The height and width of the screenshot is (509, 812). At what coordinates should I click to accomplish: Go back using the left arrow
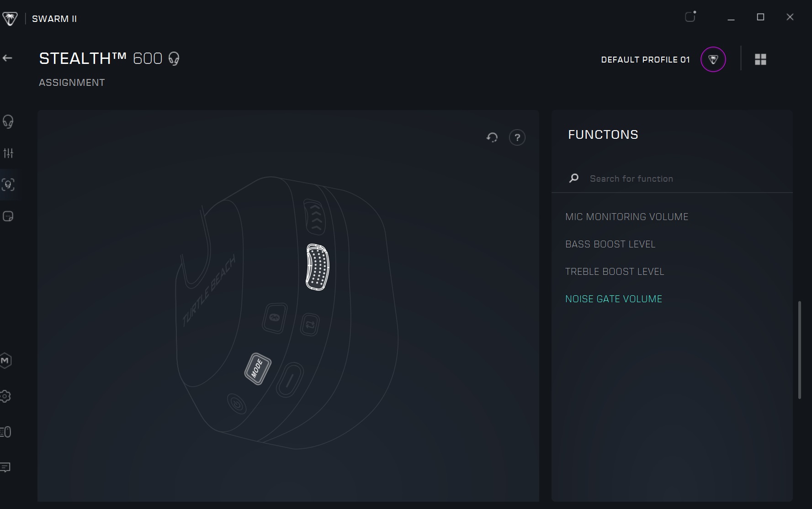click(x=7, y=58)
